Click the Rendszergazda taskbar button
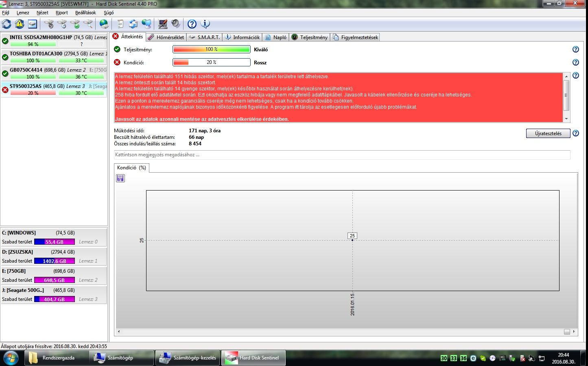 point(56,358)
